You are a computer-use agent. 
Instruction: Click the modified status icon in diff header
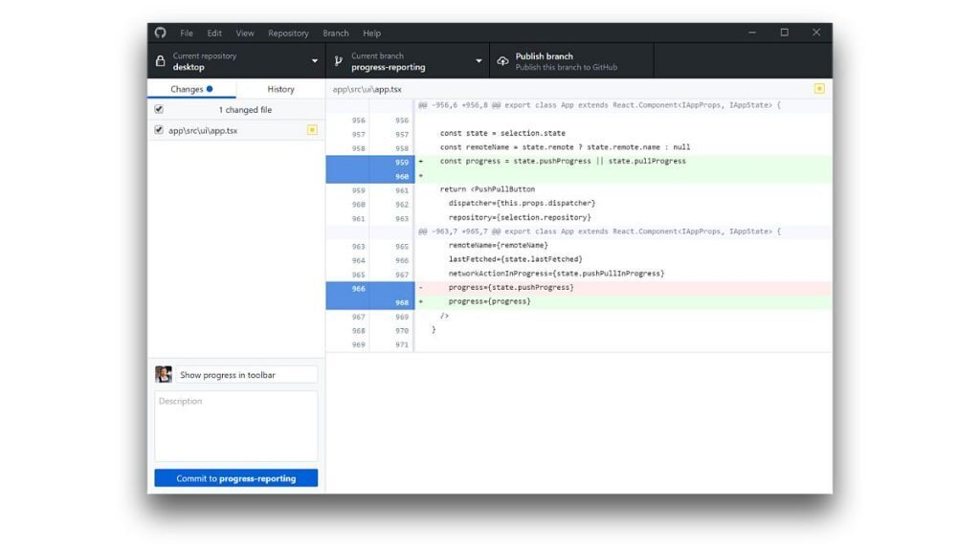(x=820, y=88)
